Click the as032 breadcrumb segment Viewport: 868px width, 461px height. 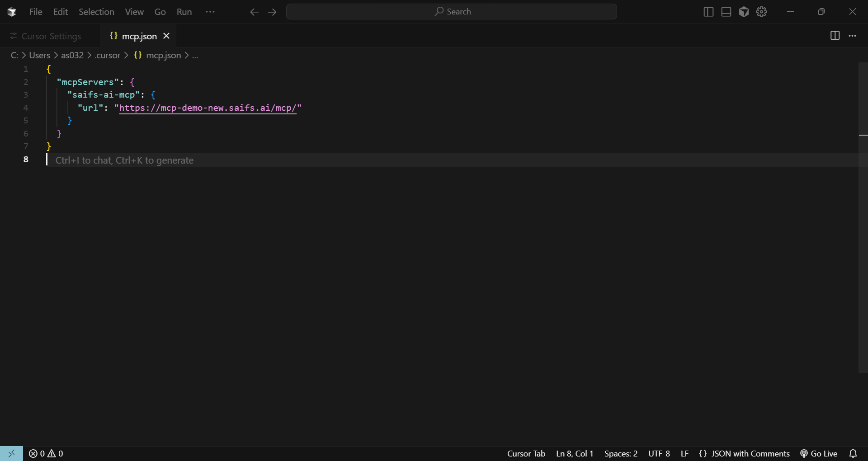click(72, 55)
